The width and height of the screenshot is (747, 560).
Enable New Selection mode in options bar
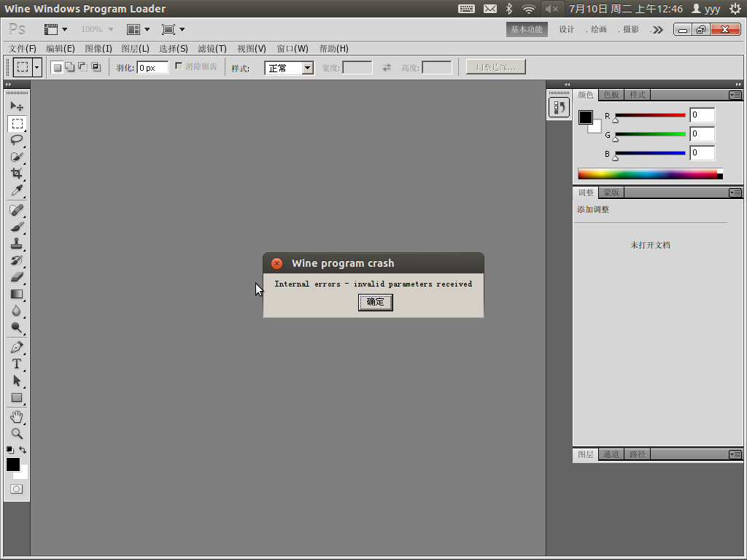point(57,67)
